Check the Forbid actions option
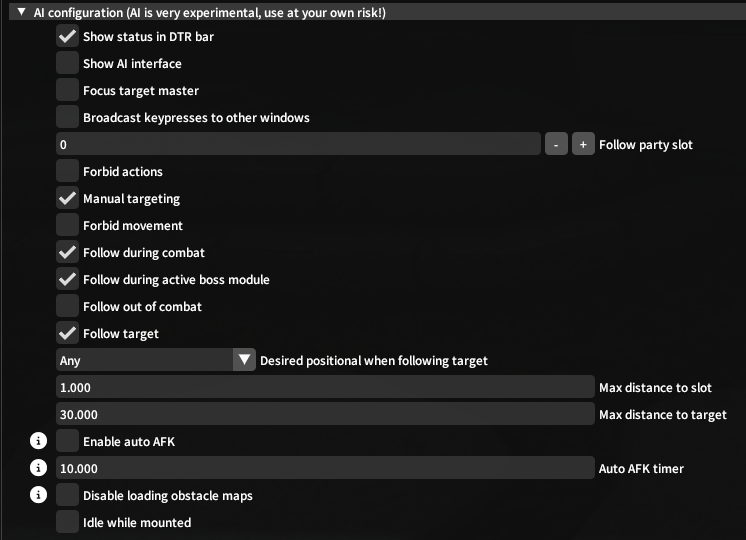 tap(67, 172)
